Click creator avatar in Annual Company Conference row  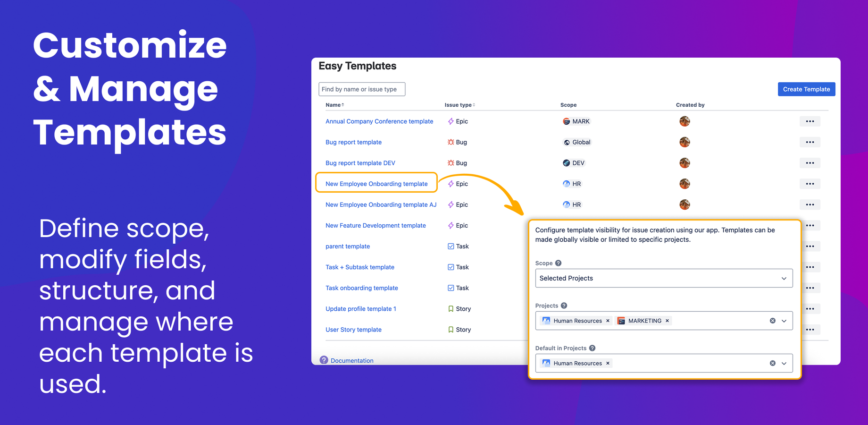[x=684, y=121]
